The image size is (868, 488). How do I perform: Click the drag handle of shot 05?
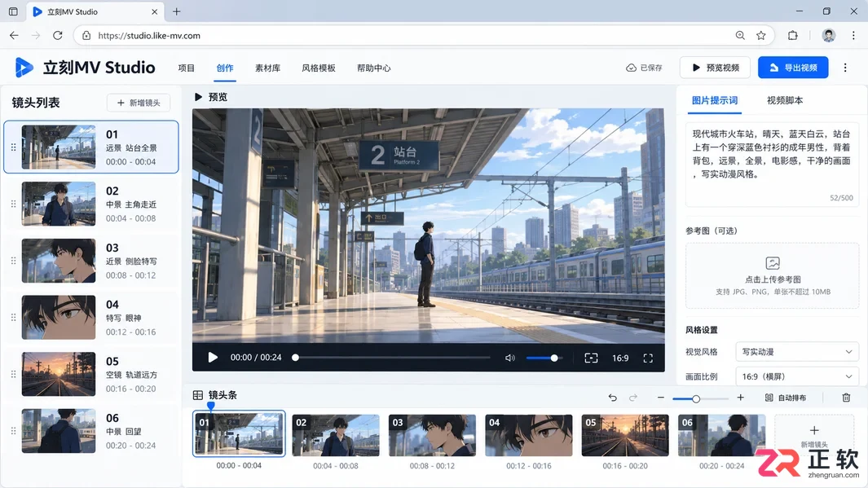pos(13,374)
